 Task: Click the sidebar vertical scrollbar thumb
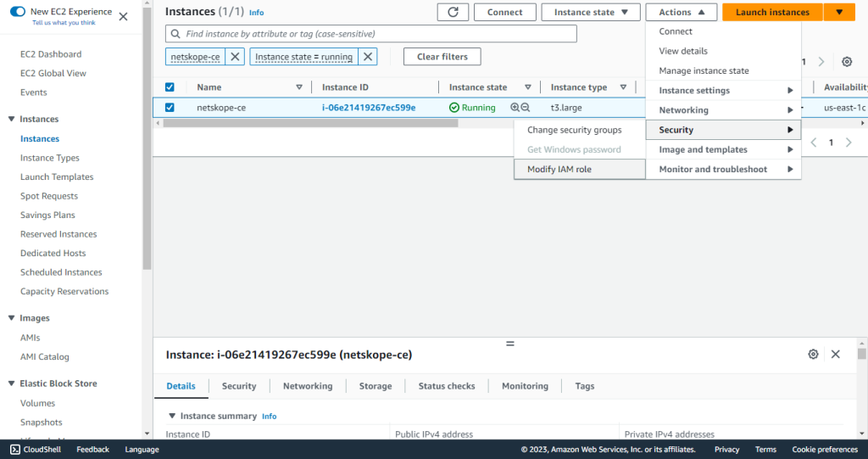(147, 138)
